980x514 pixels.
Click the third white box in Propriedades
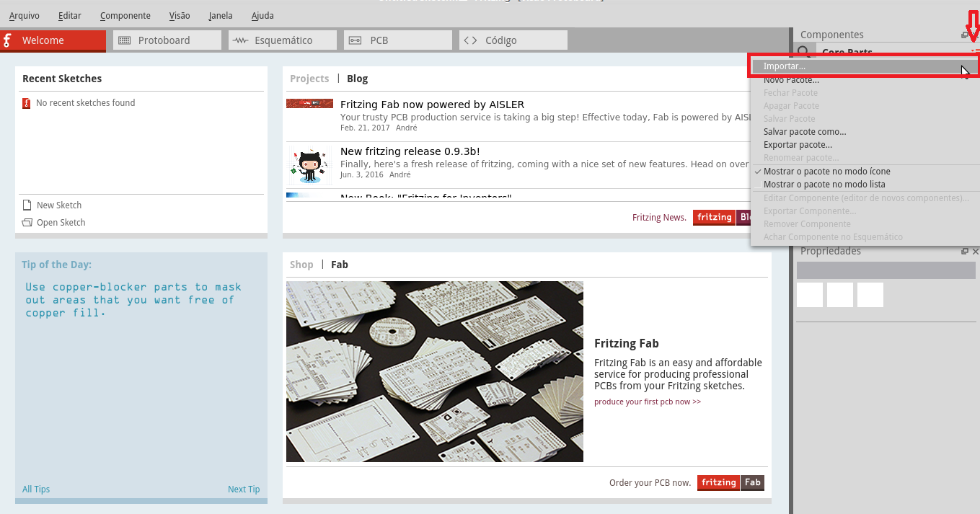[870, 295]
